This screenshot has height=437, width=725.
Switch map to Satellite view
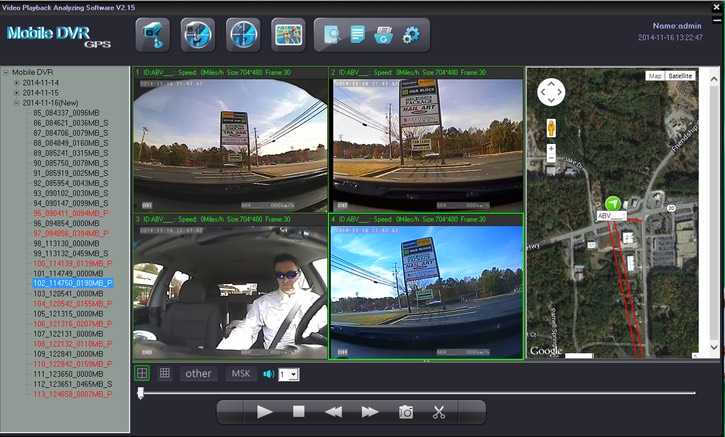click(x=680, y=76)
